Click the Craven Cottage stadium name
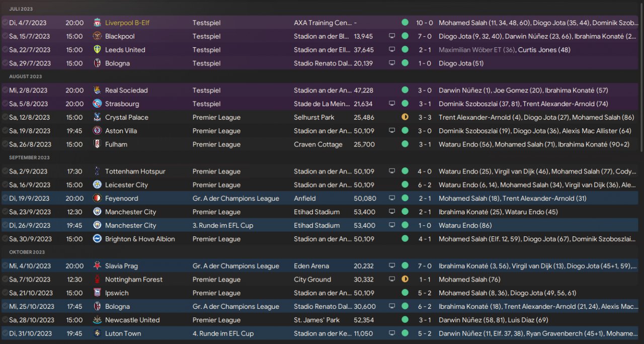 pyautogui.click(x=318, y=144)
